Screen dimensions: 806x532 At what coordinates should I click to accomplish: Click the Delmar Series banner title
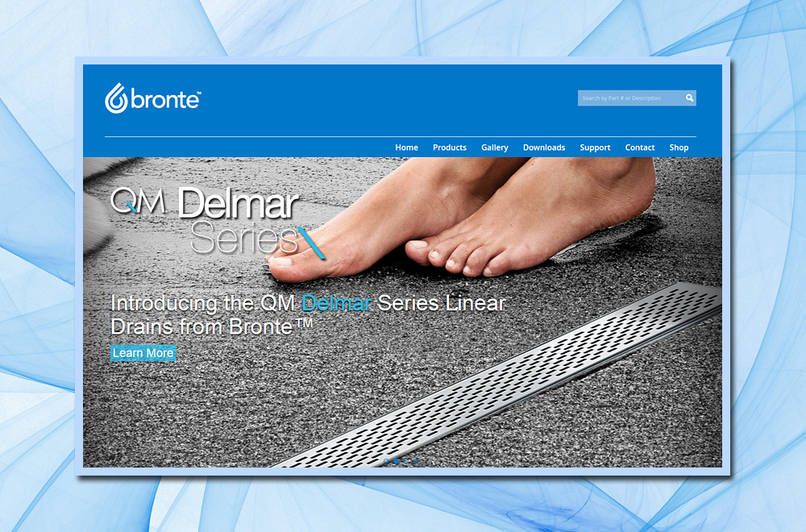point(243,221)
